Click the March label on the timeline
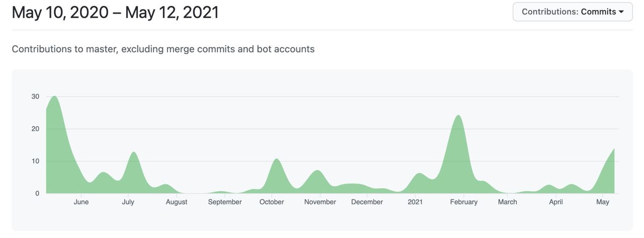This screenshot has height=238, width=644. click(x=507, y=202)
